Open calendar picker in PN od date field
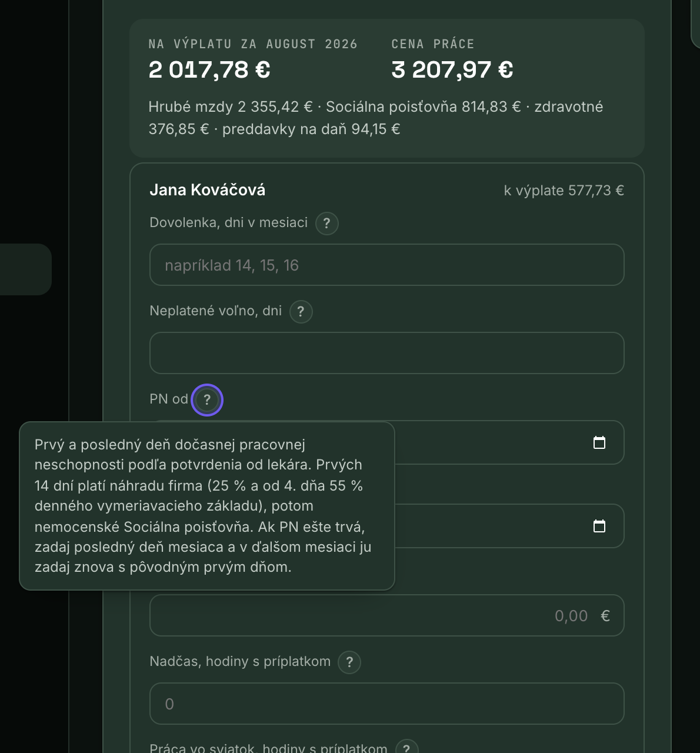This screenshot has width=700, height=753. (x=599, y=442)
